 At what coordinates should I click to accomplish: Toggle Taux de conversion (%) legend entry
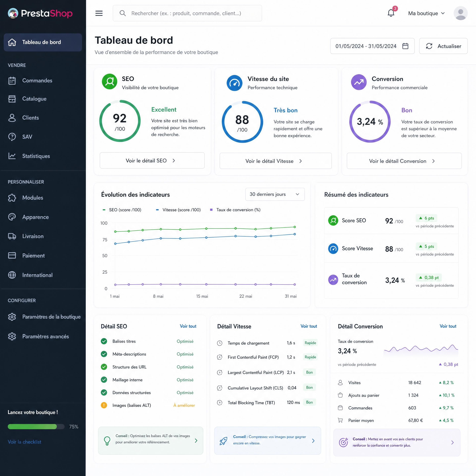click(x=235, y=210)
